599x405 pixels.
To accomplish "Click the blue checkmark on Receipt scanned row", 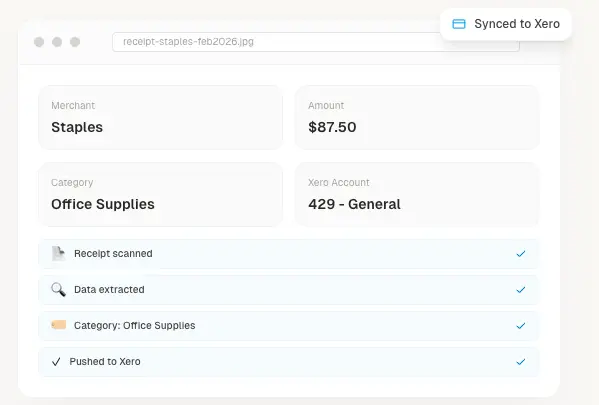I will [x=521, y=254].
